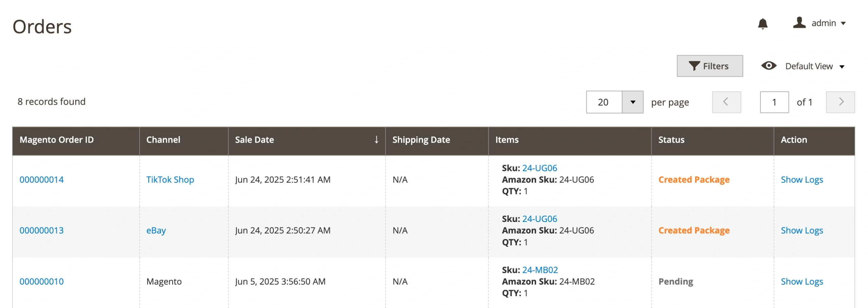868x308 pixels.
Task: Click the eye icon beside Default View
Action: point(768,66)
